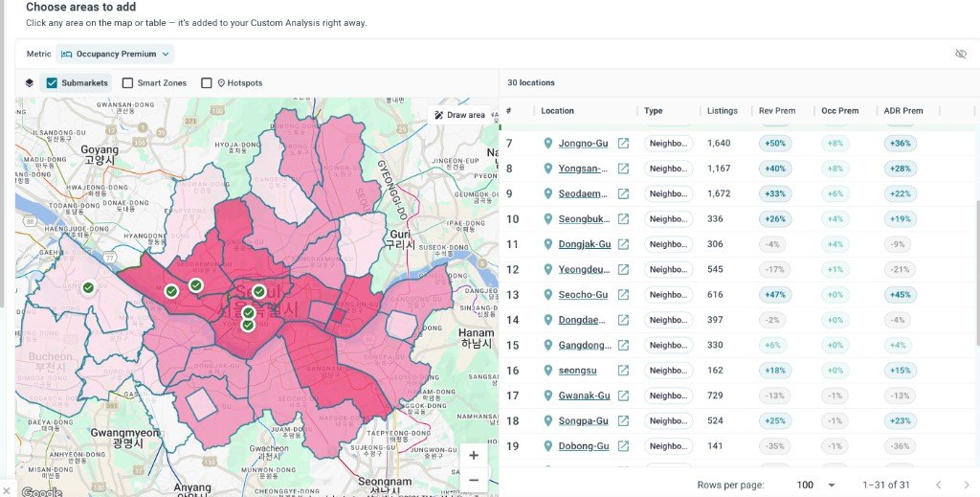Click the 1–31 of 31 pagination text
The image size is (980, 497).
click(x=886, y=485)
